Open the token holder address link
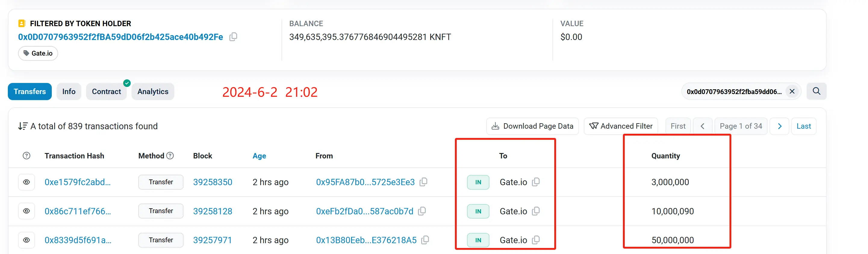868x254 pixels. (x=121, y=37)
